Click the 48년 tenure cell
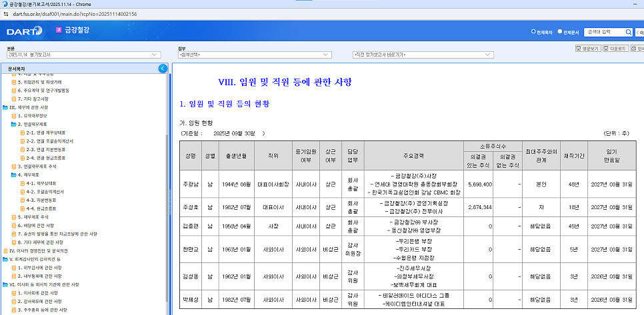This screenshot has width=644, height=315. click(573, 184)
